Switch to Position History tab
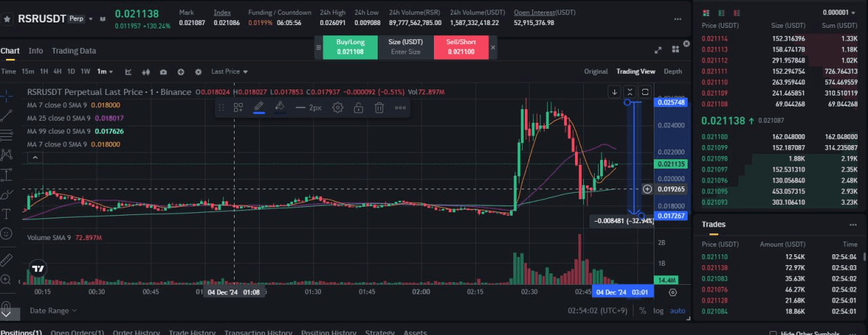868x335 pixels. click(328, 333)
